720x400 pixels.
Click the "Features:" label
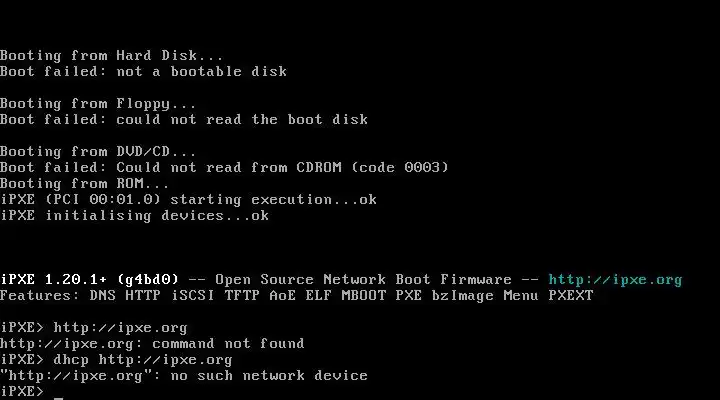[x=40, y=296]
